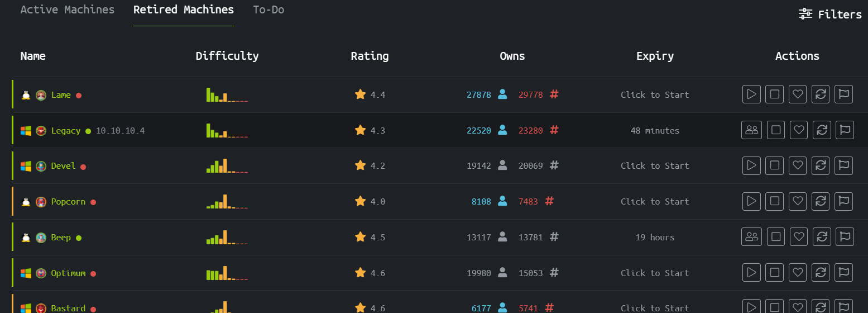This screenshot has width=868, height=313.
Task: Reset the Legacy machine
Action: 822,130
